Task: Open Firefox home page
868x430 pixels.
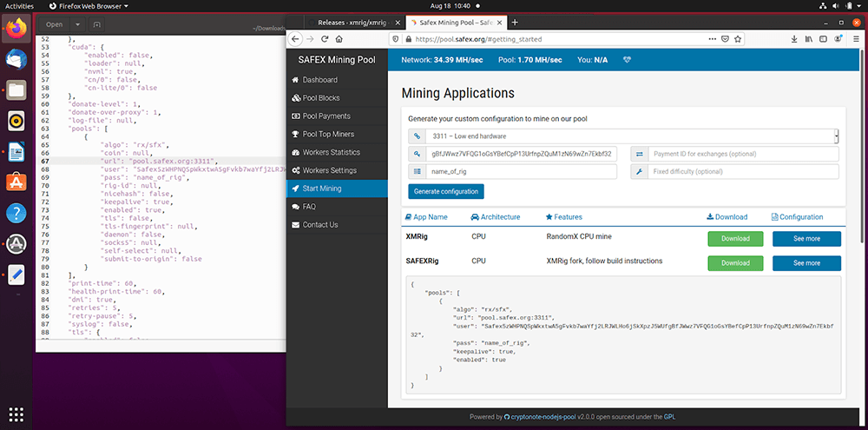Action: pyautogui.click(x=339, y=39)
